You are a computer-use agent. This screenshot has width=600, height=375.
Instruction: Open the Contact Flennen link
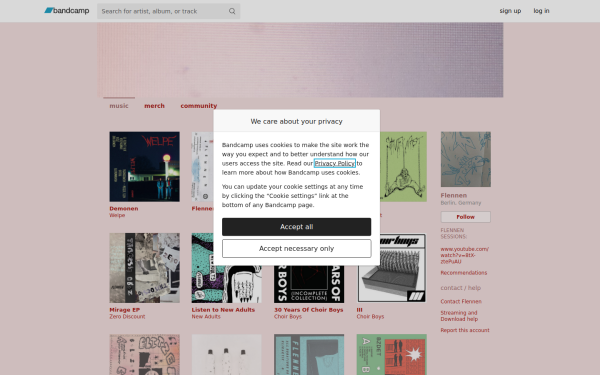click(x=461, y=302)
